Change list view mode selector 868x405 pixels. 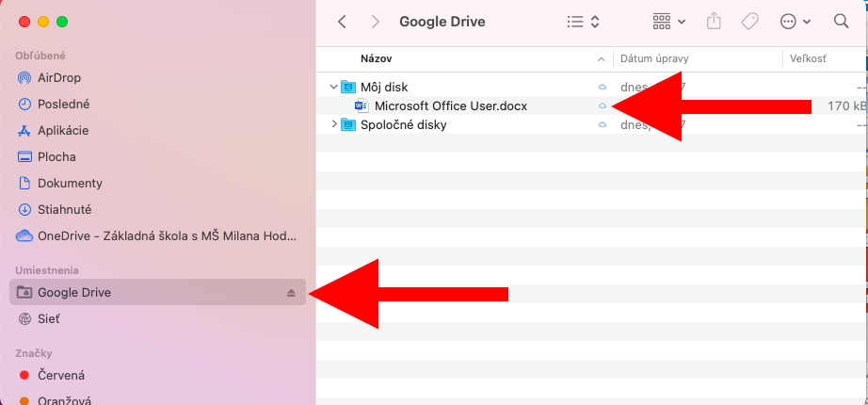pos(584,21)
